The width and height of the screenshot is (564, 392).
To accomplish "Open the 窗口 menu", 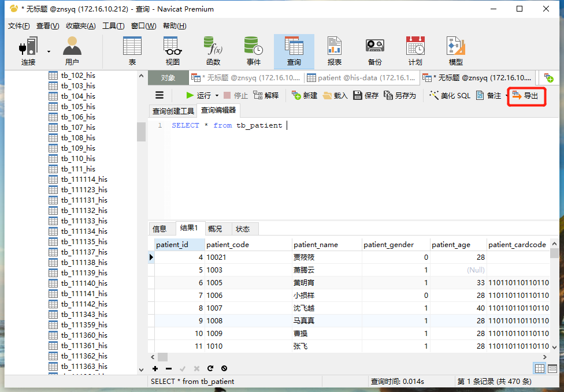I will (143, 26).
